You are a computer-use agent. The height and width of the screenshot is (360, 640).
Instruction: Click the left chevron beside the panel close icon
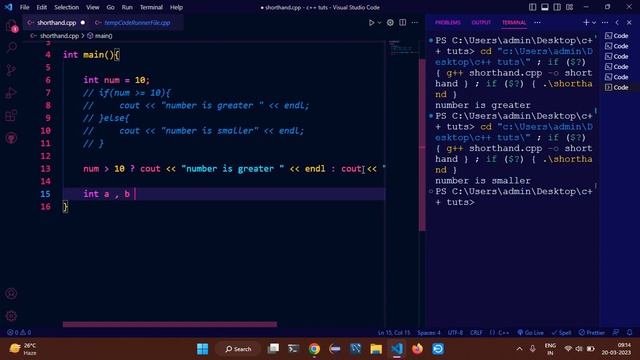pyautogui.click(x=617, y=23)
